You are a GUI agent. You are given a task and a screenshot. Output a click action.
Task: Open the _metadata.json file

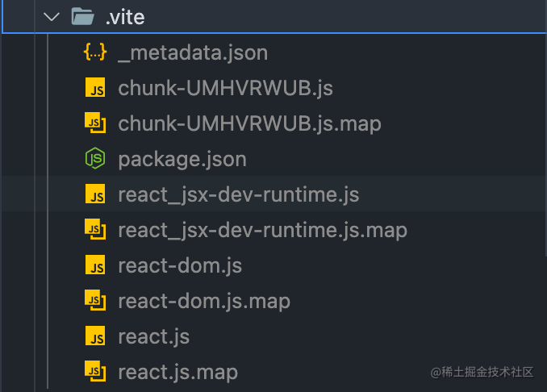192,53
